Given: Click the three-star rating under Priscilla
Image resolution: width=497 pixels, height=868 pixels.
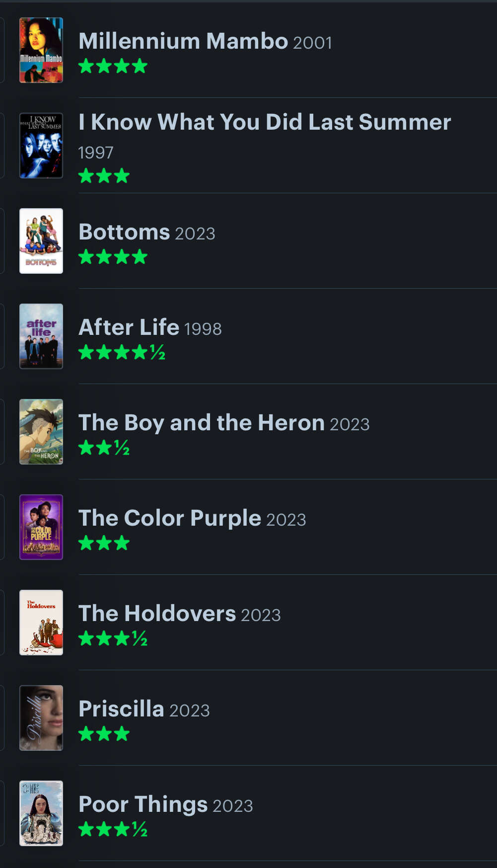Looking at the screenshot, I should click(x=104, y=734).
